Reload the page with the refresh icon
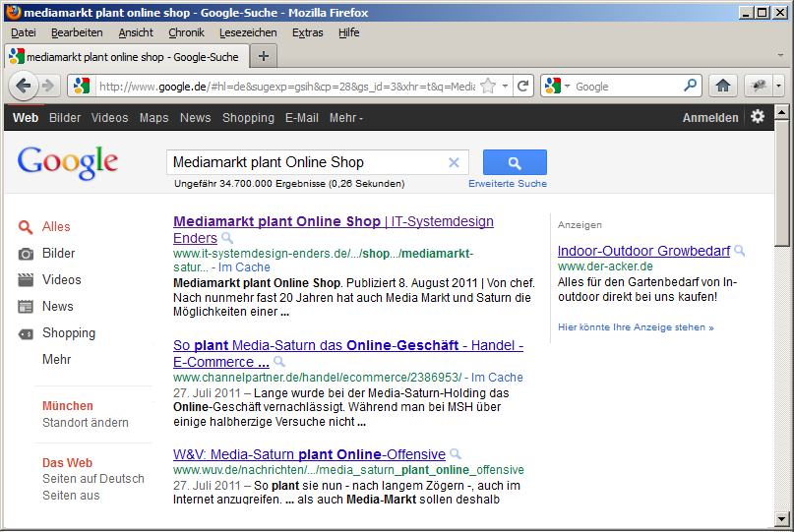This screenshot has height=532, width=794. (523, 87)
